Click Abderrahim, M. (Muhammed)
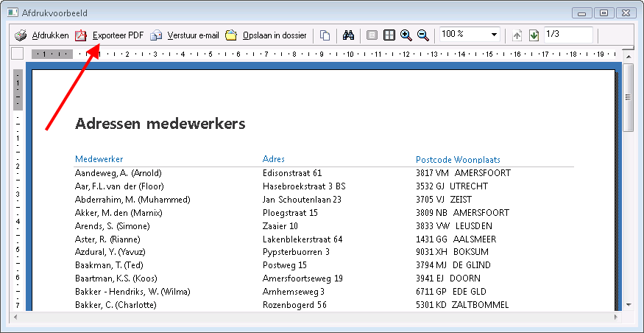 coord(132,200)
